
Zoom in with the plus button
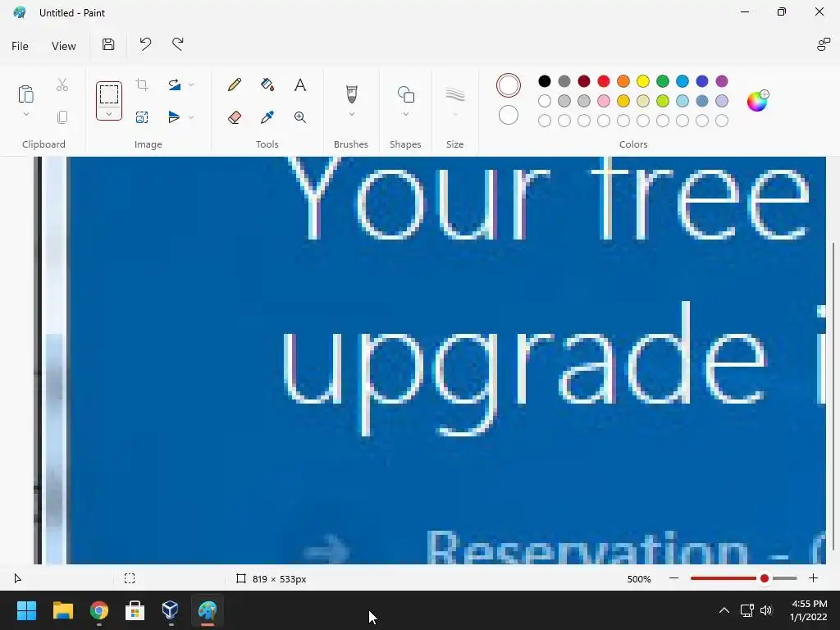coord(813,578)
